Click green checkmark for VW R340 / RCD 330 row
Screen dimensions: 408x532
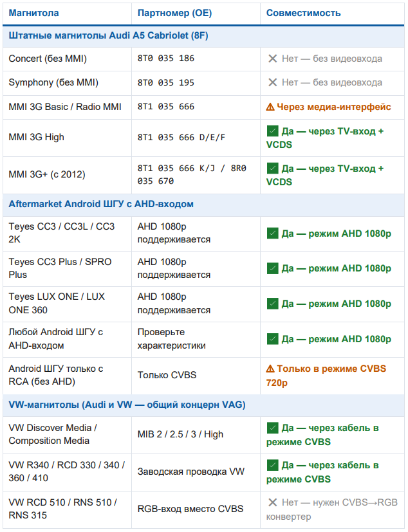(273, 465)
